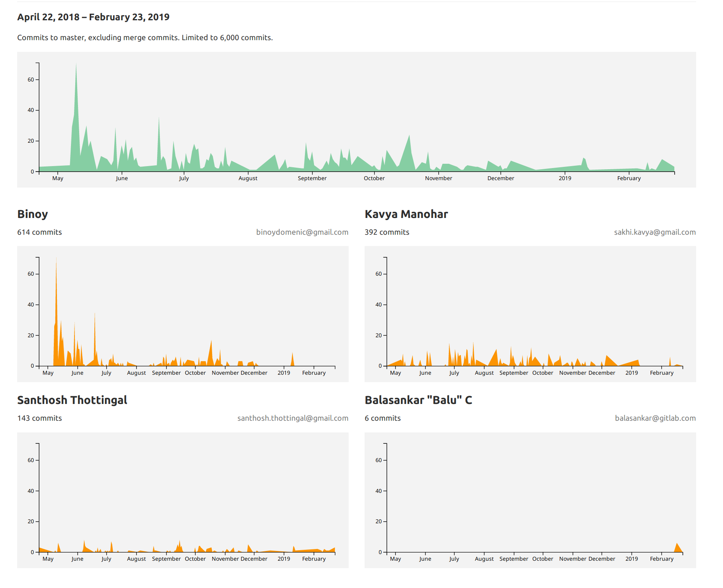Click Binoy's orange commit chart

tap(183, 314)
